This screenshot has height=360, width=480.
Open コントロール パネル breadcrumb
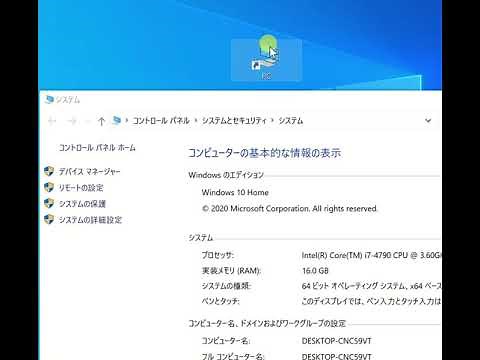[x=161, y=121]
